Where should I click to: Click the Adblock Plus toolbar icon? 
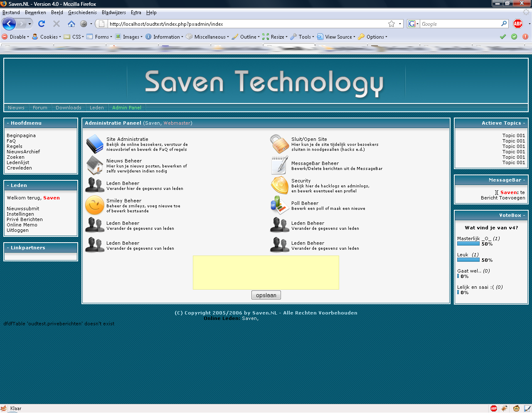(518, 24)
